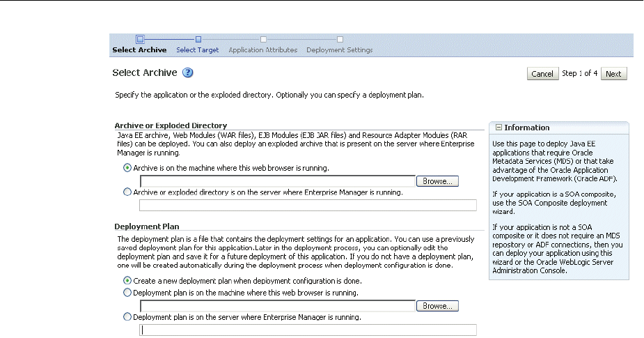Image resolution: width=644 pixels, height=338 pixels.
Task: Click the Select Archive train step marker
Action: pos(140,39)
